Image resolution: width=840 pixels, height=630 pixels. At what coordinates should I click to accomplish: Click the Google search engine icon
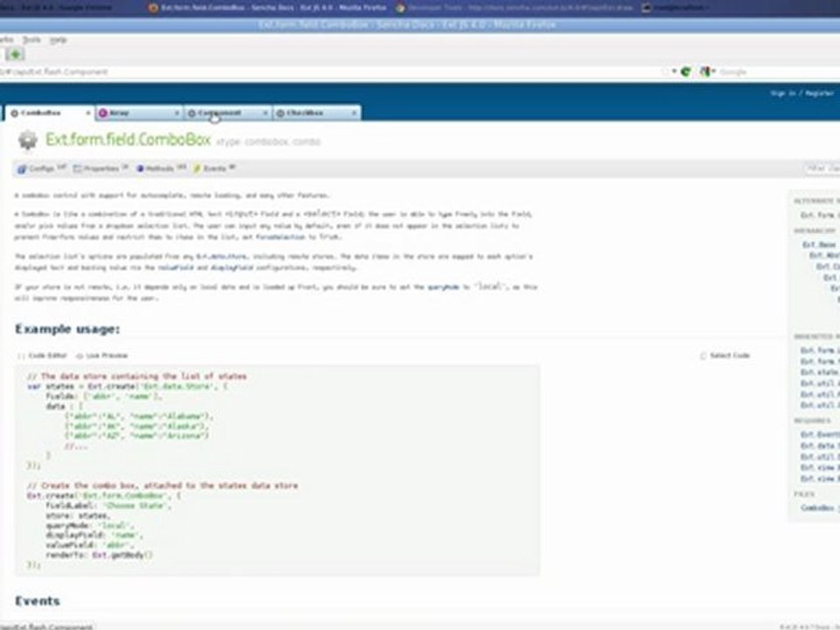tap(704, 71)
